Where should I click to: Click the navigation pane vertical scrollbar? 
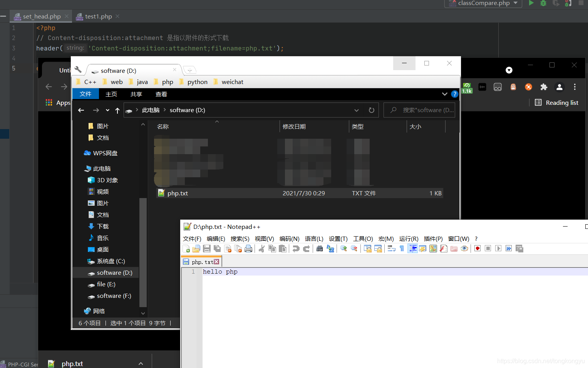[x=143, y=252]
